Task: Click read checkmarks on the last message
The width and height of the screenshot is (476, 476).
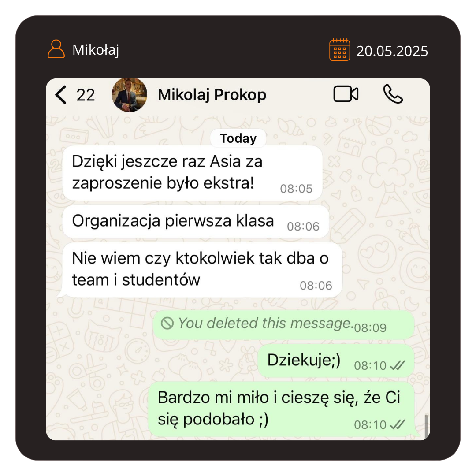Action: [x=398, y=424]
